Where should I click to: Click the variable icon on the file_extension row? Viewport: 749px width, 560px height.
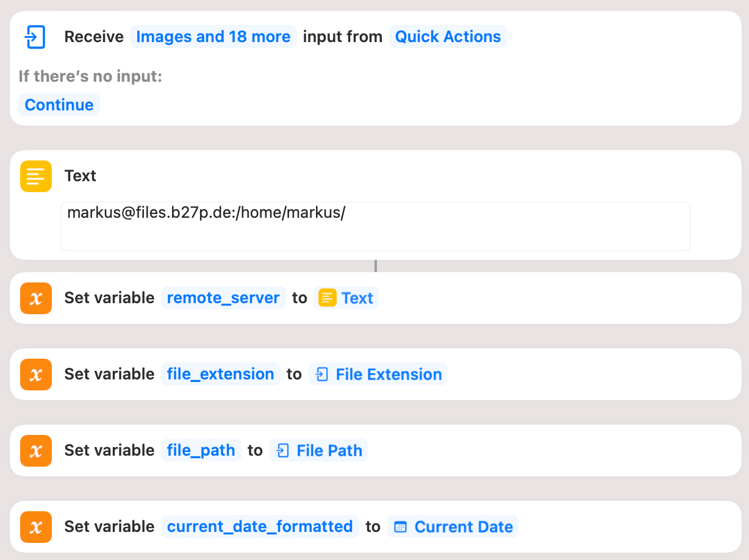[x=35, y=374]
